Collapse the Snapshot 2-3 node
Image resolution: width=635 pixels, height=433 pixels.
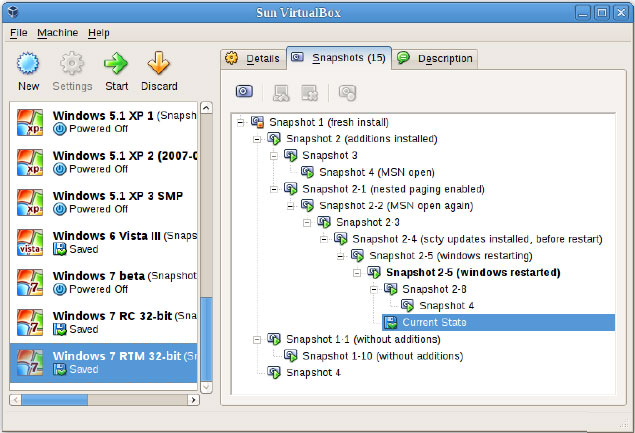click(x=307, y=222)
